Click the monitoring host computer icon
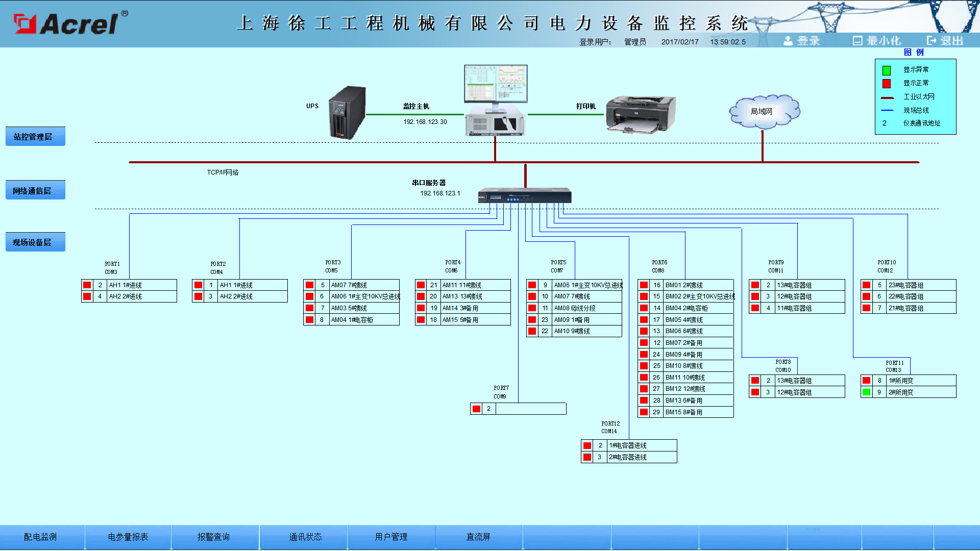Image resolution: width=980 pixels, height=551 pixels. click(x=495, y=99)
